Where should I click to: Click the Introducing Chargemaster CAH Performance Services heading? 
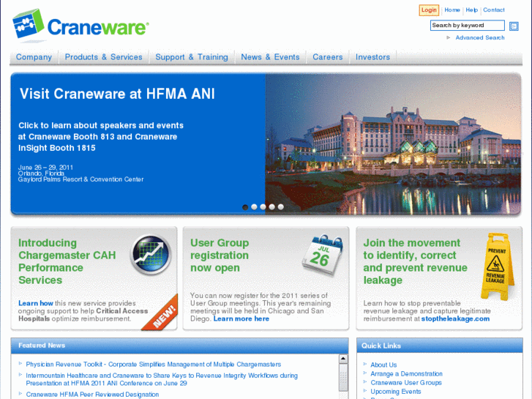tap(67, 261)
